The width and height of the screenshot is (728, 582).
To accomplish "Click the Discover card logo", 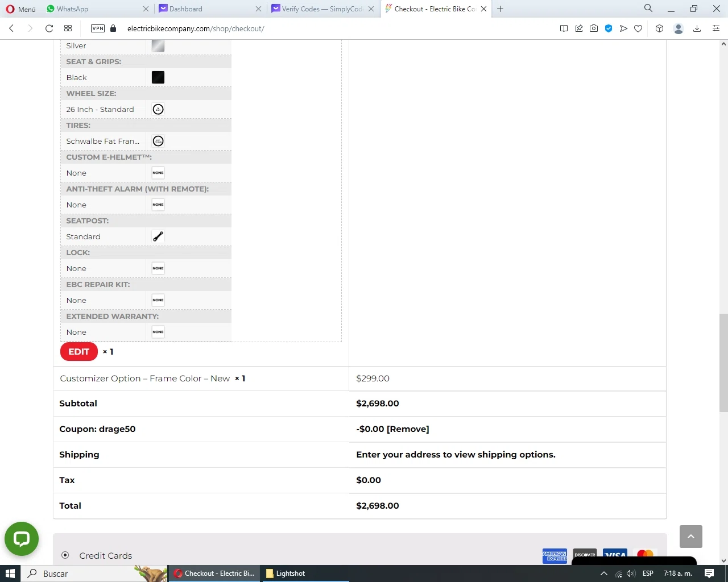I will [585, 556].
